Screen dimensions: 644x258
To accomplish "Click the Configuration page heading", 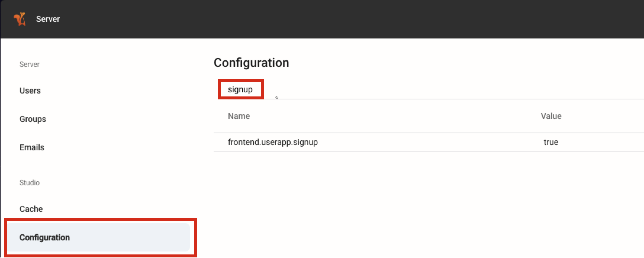I will click(251, 63).
